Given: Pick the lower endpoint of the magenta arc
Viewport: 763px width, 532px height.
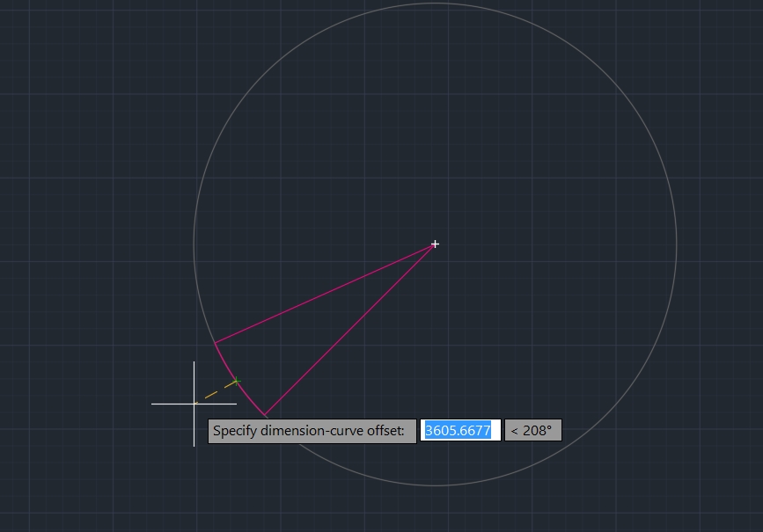Looking at the screenshot, I should click(265, 415).
